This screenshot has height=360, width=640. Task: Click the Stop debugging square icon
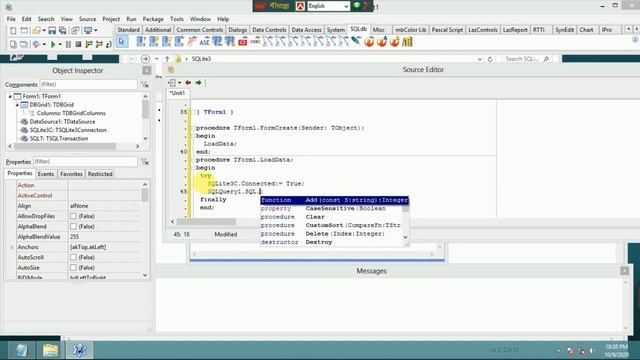point(78,44)
